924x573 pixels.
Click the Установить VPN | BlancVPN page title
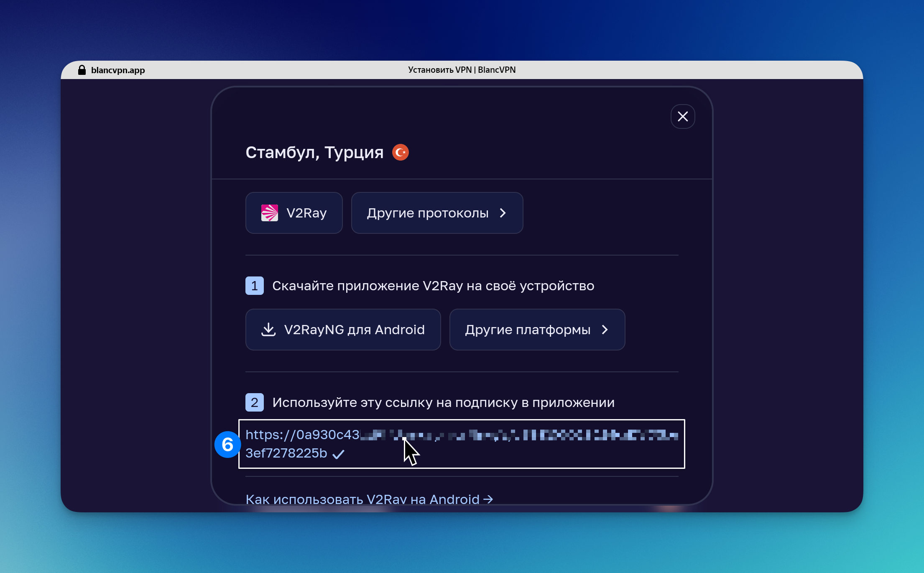click(x=462, y=70)
